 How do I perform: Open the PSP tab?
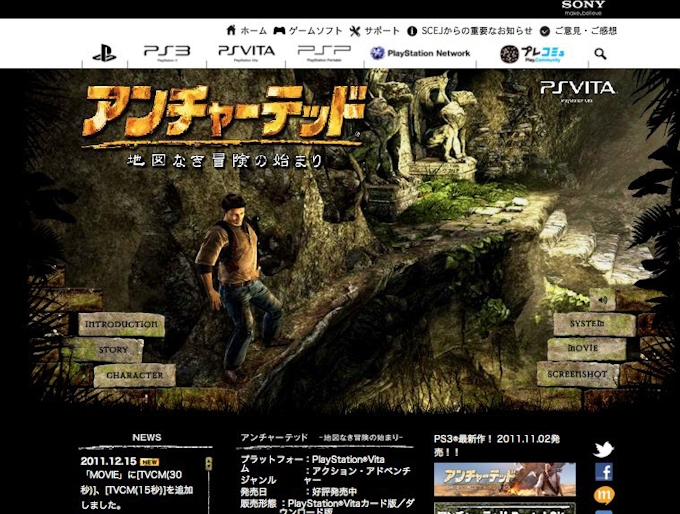tap(324, 52)
